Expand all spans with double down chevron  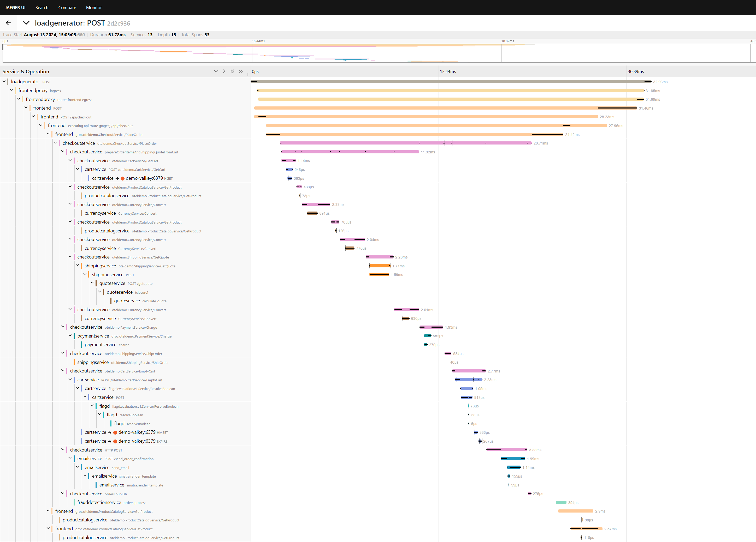[232, 71]
